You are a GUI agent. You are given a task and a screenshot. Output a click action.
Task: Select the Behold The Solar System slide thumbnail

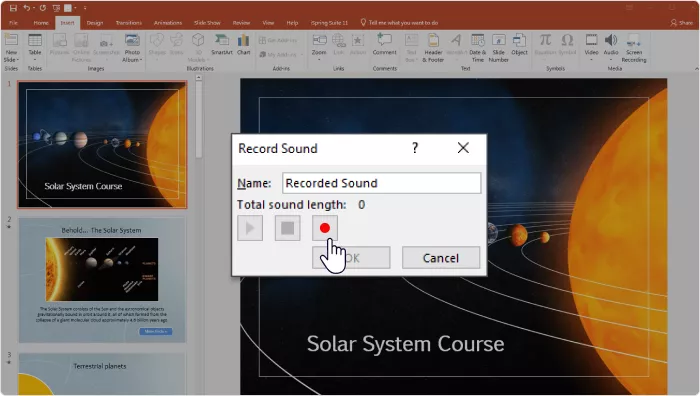point(102,280)
